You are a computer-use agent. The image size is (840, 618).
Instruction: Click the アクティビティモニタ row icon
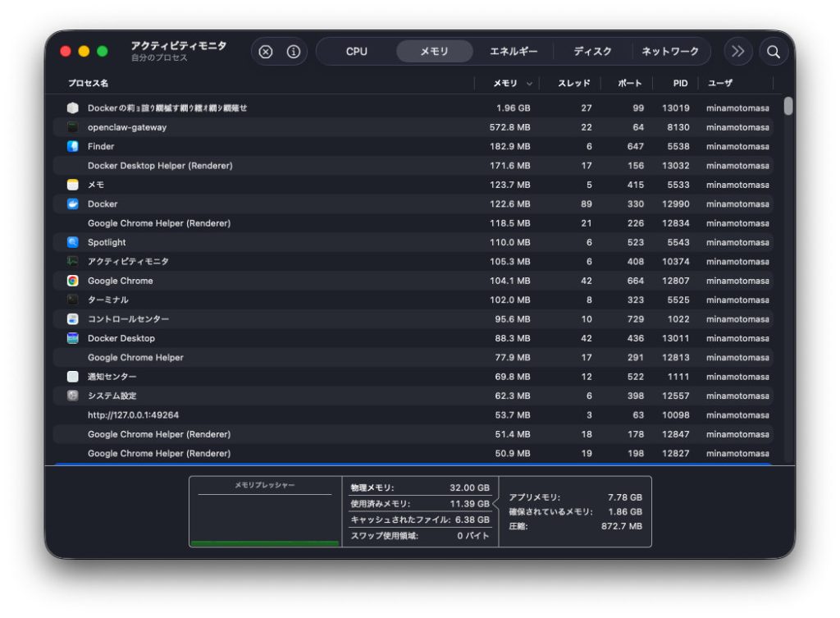pos(73,262)
